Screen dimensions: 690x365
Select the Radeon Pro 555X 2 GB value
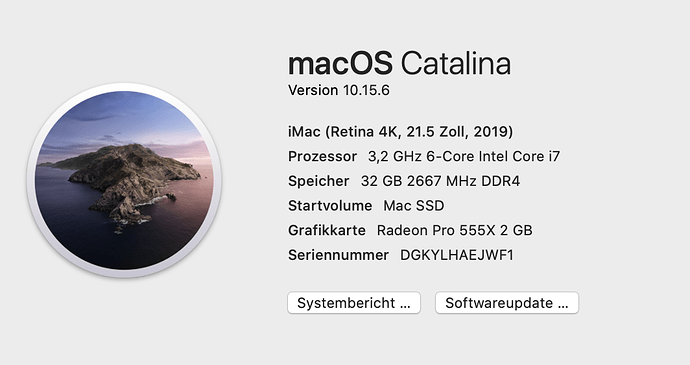[455, 230]
